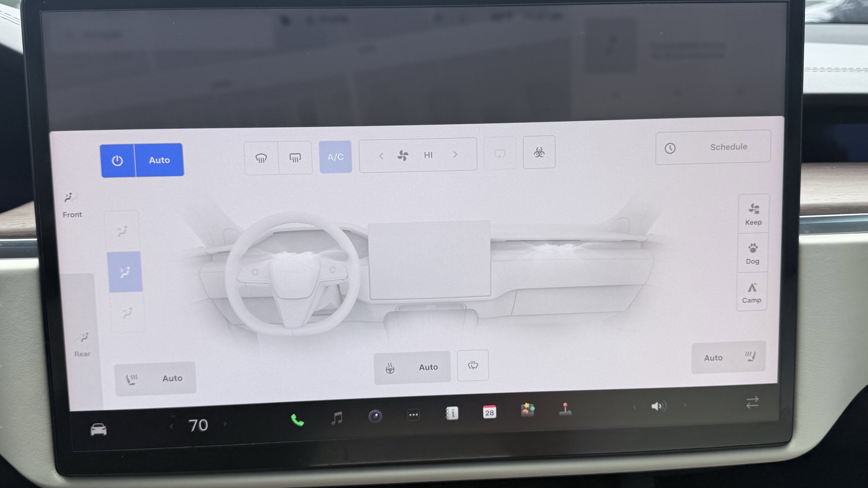
Task: Toggle air recirculation button
Action: tap(500, 154)
